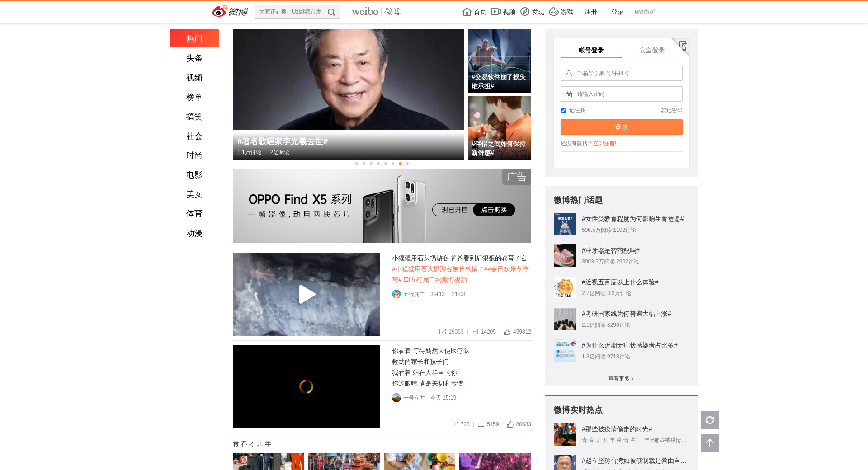Select the last carousel indicator dot
Image resolution: width=868 pixels, height=470 pixels.
(407, 164)
